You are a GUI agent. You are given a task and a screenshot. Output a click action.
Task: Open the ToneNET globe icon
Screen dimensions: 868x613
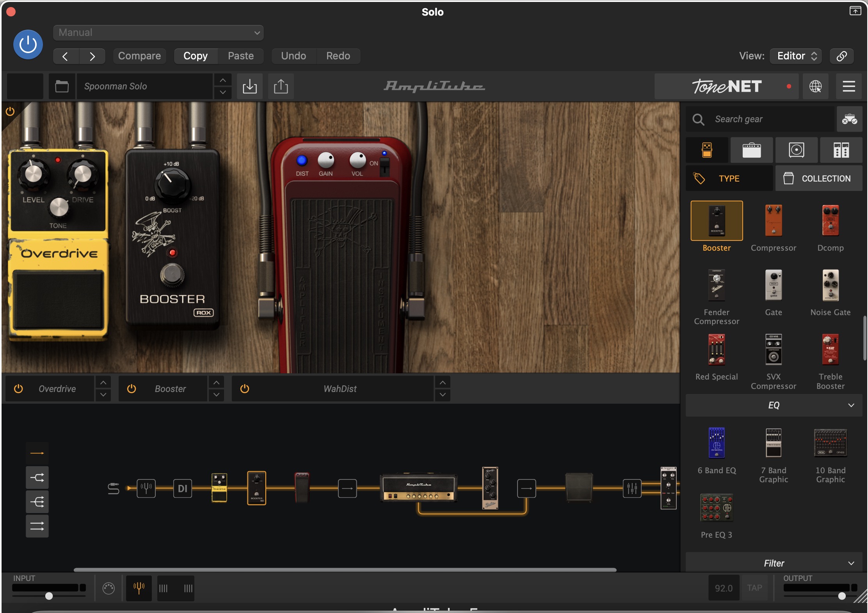pos(815,86)
